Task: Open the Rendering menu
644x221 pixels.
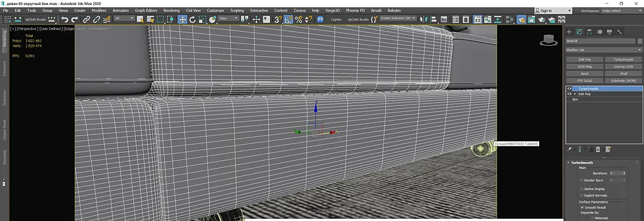Action: coord(171,10)
